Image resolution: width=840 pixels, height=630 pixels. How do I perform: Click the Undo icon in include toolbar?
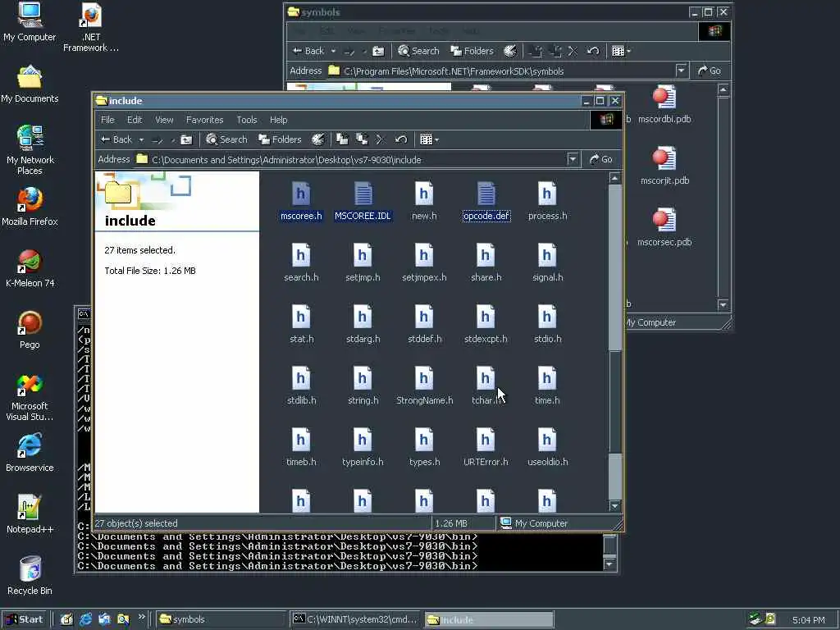click(401, 139)
